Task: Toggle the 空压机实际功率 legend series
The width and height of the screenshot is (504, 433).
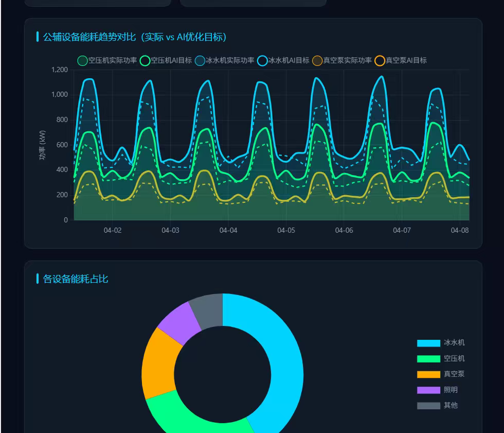Action: [107, 60]
